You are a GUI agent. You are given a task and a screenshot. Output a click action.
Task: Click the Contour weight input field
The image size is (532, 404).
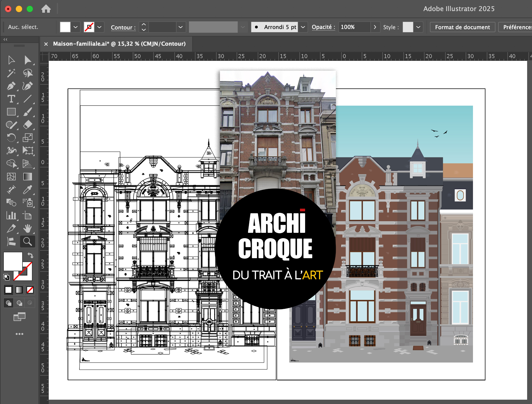(162, 27)
